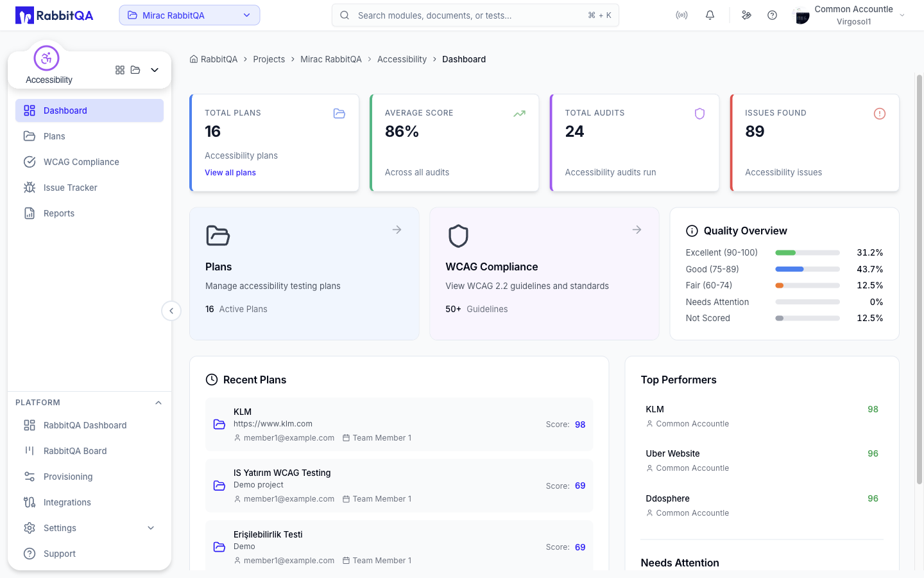Click the Accessibility breadcrumb
Viewport: 924px width, 578px height.
(402, 59)
